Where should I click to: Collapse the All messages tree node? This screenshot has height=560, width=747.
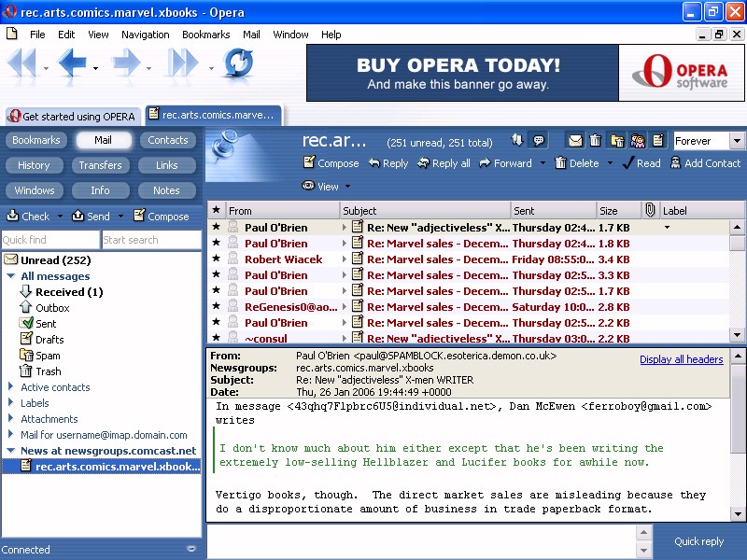point(10,275)
